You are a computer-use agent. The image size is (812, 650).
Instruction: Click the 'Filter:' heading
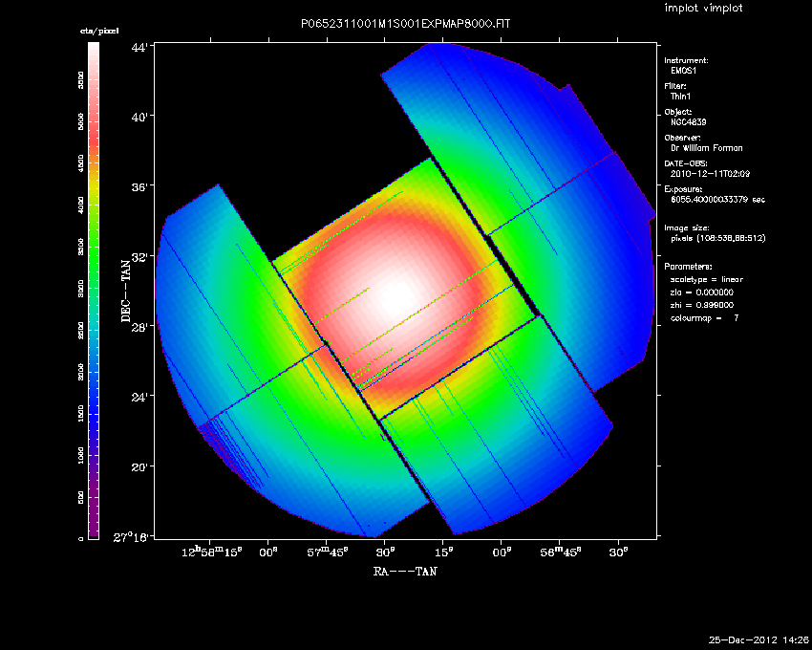click(x=675, y=86)
